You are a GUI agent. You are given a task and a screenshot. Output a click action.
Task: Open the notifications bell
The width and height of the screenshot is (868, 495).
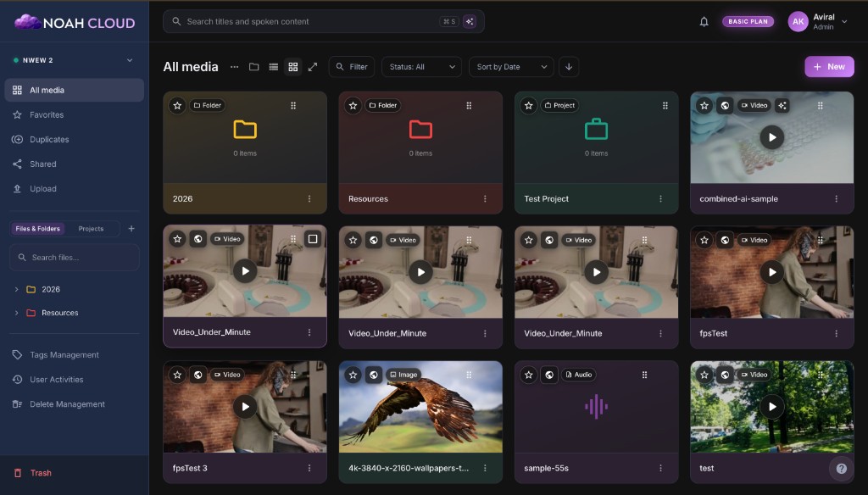pos(704,21)
